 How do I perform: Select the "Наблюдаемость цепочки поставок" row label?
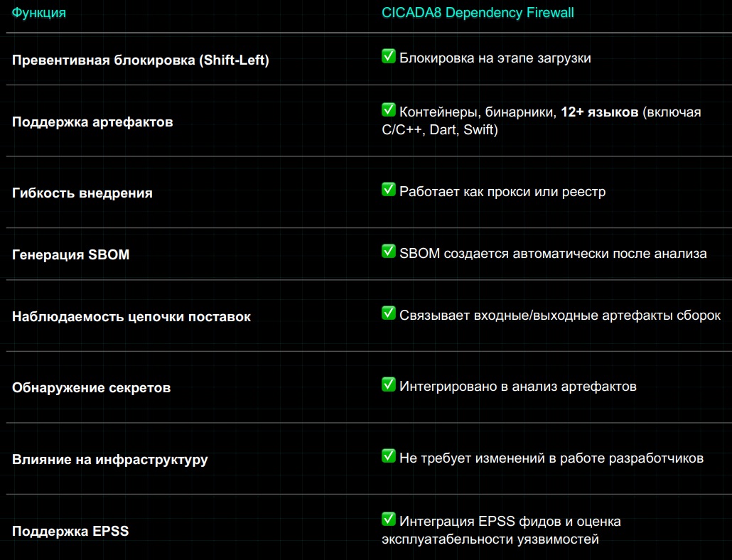click(131, 316)
